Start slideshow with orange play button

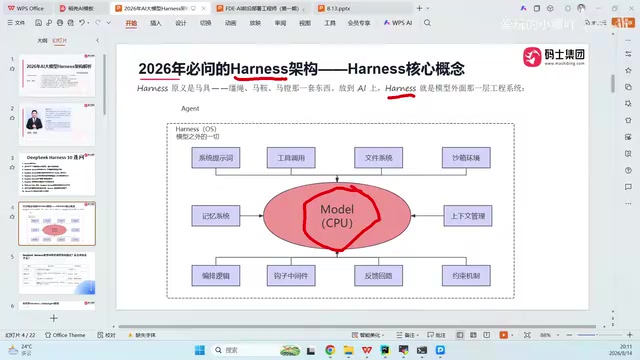click(x=503, y=335)
